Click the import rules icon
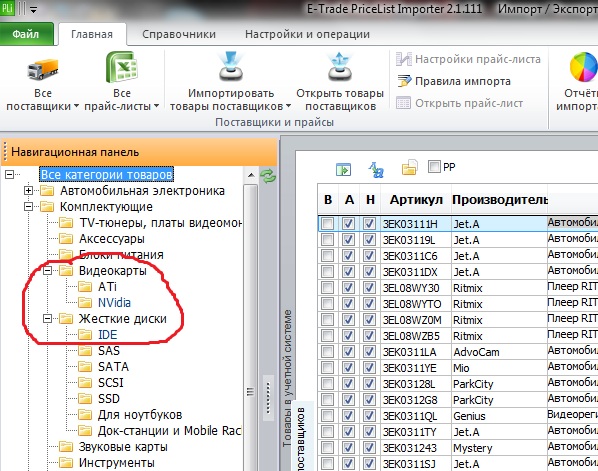The width and height of the screenshot is (598, 471). [404, 81]
